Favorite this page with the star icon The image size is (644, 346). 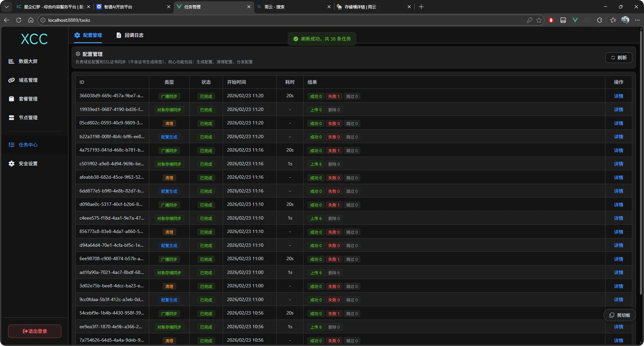pos(539,20)
